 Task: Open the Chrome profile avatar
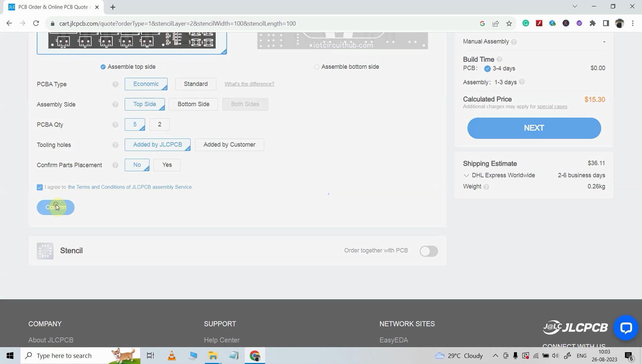(620, 23)
